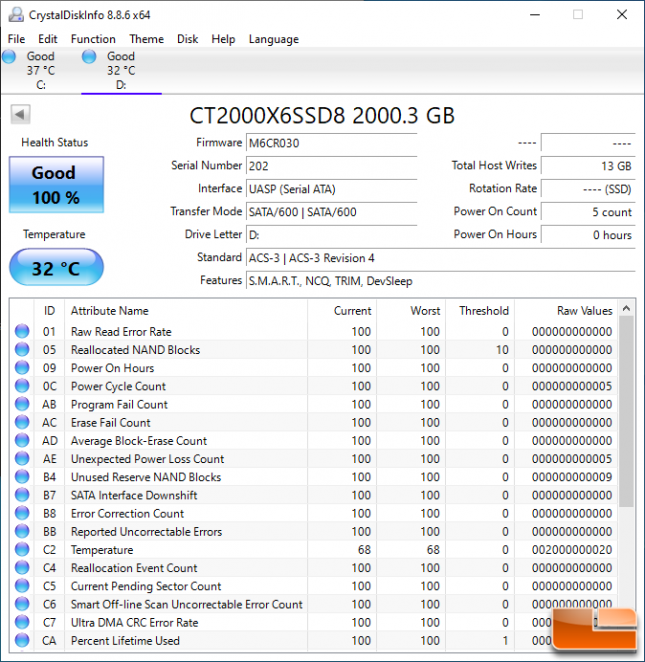The image size is (645, 662).
Task: Select the Unused Reserve NAND Blocks raw value
Action: pyautogui.click(x=572, y=477)
